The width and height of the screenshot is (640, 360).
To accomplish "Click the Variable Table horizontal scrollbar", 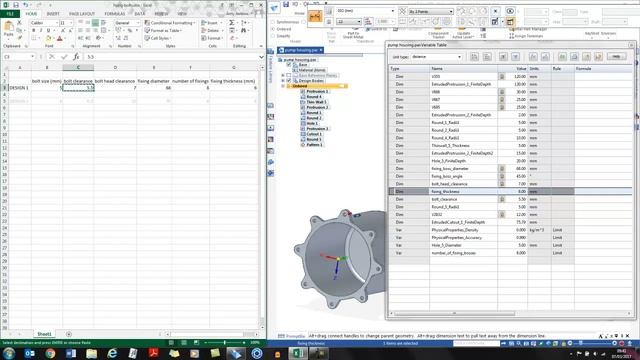I will (x=454, y=313).
